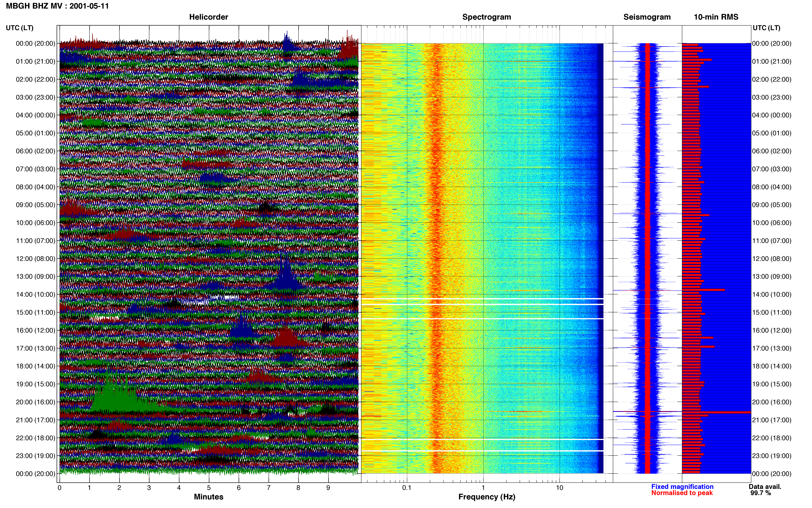This screenshot has width=812, height=508.
Task: Click the left '07:00 (03:00)' time label
Action: [35, 169]
